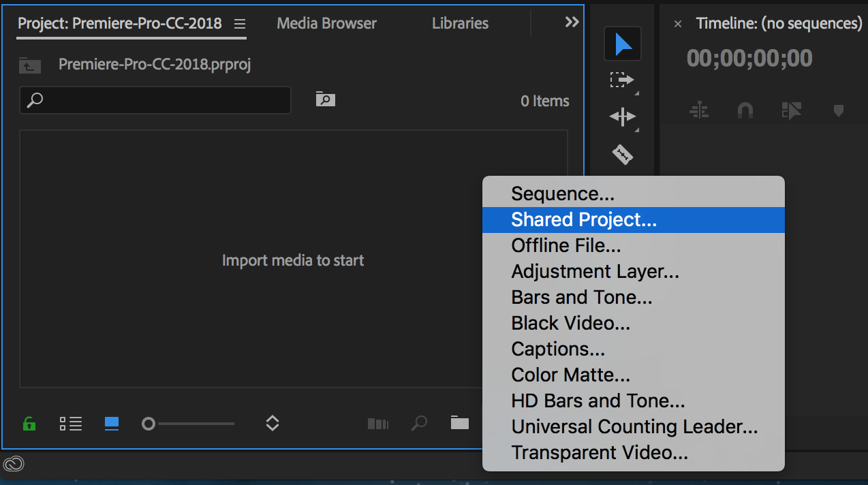
Task: Click in the project search field
Action: [155, 100]
